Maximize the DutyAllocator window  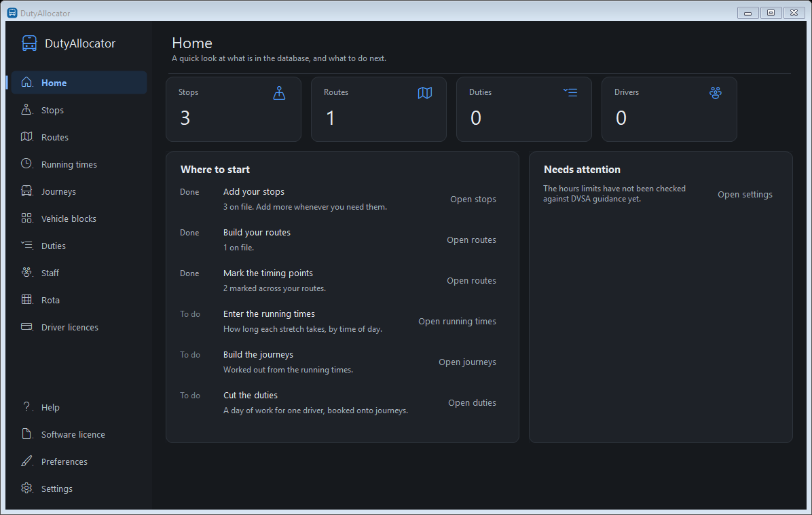coord(771,13)
